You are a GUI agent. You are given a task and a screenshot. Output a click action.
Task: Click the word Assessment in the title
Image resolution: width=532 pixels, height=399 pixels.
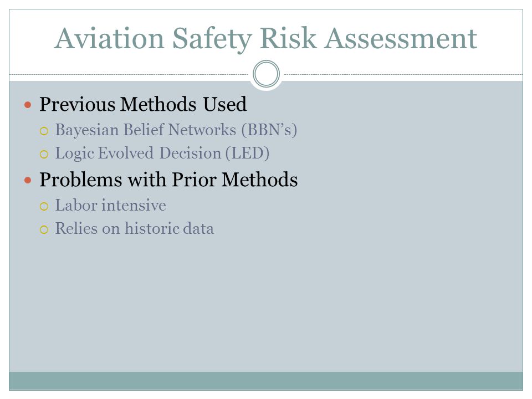[401, 38]
